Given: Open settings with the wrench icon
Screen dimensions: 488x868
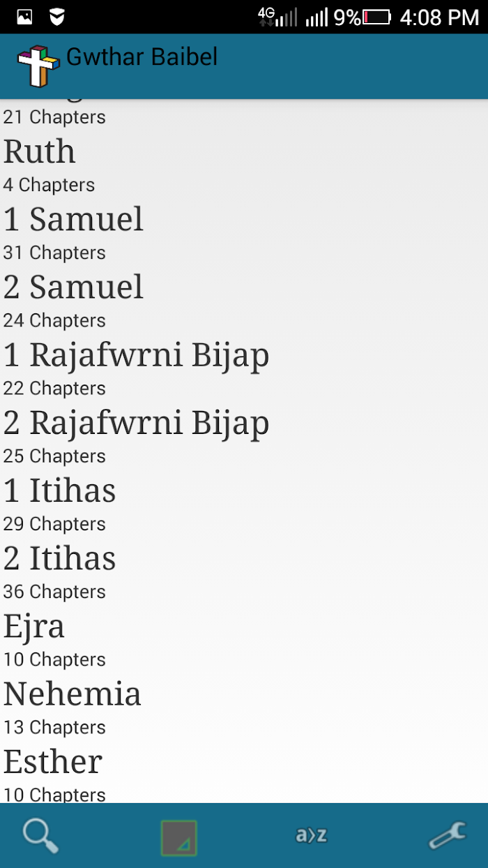Looking at the screenshot, I should pyautogui.click(x=447, y=836).
